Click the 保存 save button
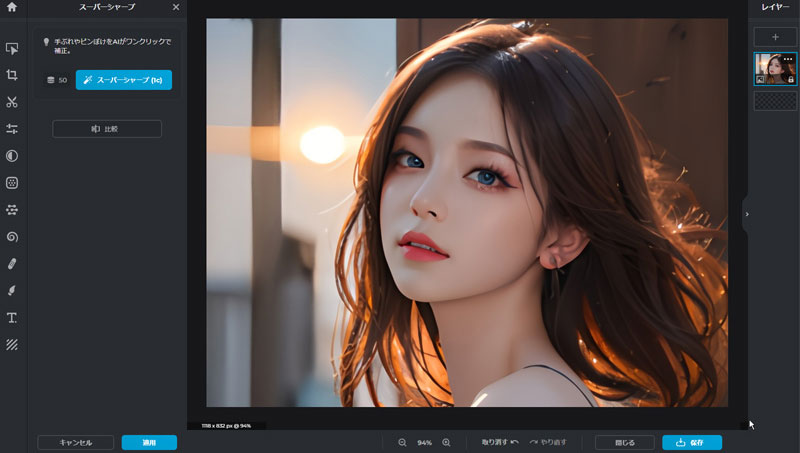Viewport: 800px width, 453px height. click(691, 442)
